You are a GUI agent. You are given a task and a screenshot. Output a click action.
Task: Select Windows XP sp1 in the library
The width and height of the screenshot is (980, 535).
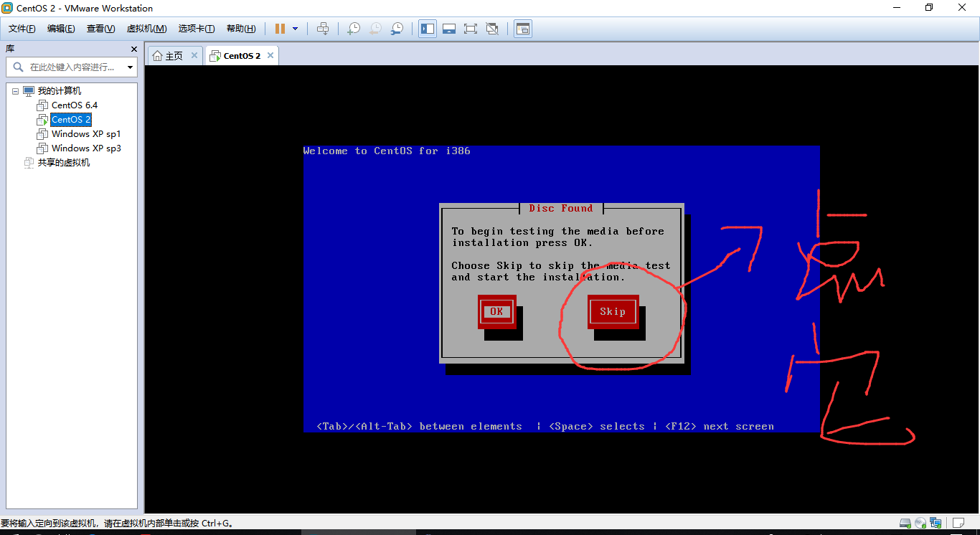86,134
